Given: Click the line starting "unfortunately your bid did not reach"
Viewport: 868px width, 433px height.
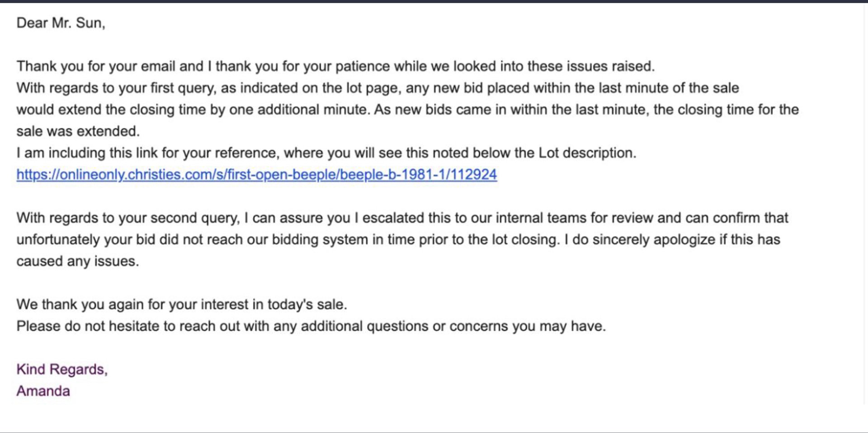Looking at the screenshot, I should click(398, 240).
